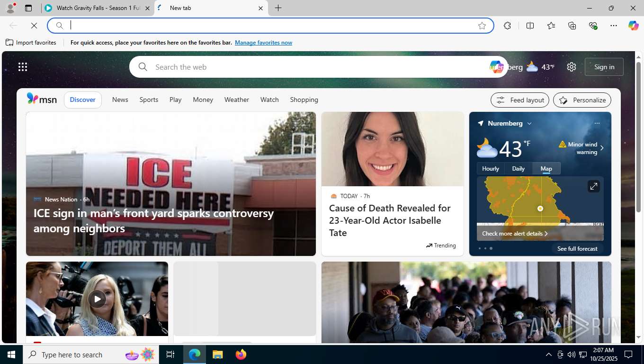644x364 pixels.
Task: Close the Watch Gravity Falls tab
Action: 147,8
